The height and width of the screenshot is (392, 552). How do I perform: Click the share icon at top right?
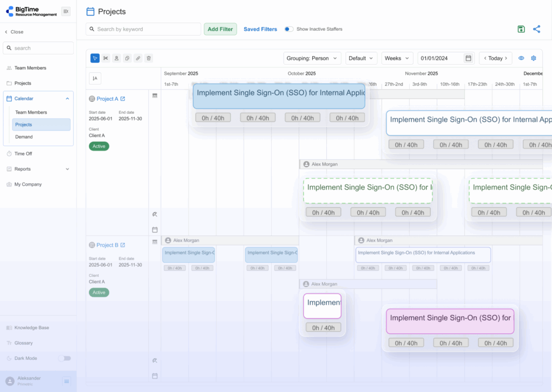point(536,29)
